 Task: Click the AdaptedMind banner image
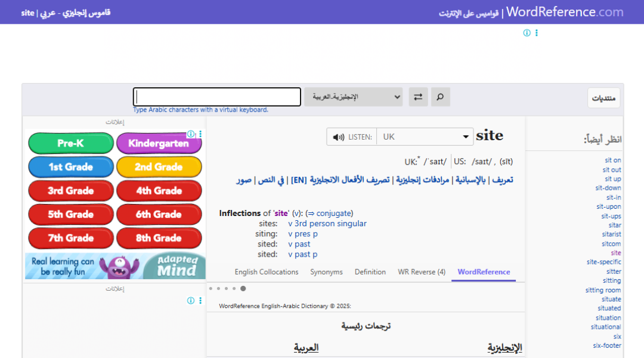[x=116, y=266]
